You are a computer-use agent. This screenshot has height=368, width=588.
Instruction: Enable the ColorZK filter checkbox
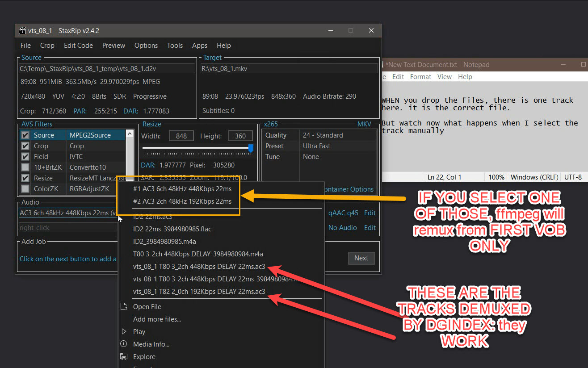(25, 189)
